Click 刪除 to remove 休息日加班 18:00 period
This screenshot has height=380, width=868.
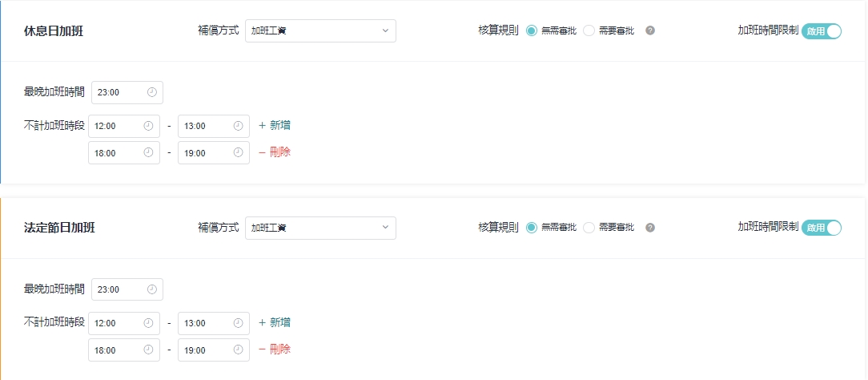click(275, 152)
